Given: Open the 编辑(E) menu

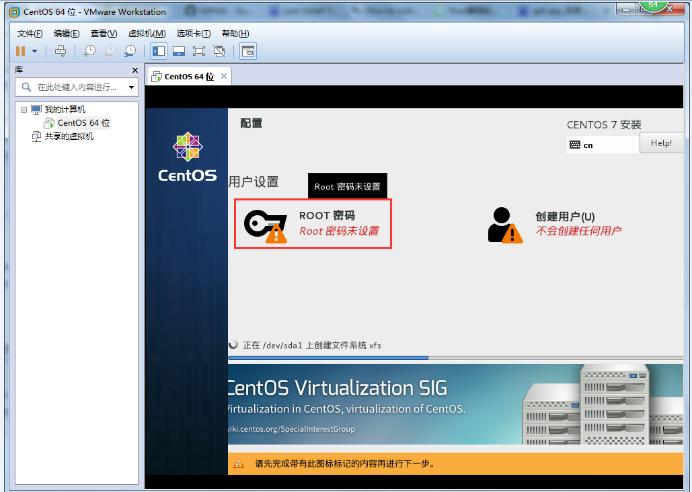Looking at the screenshot, I should (67, 34).
